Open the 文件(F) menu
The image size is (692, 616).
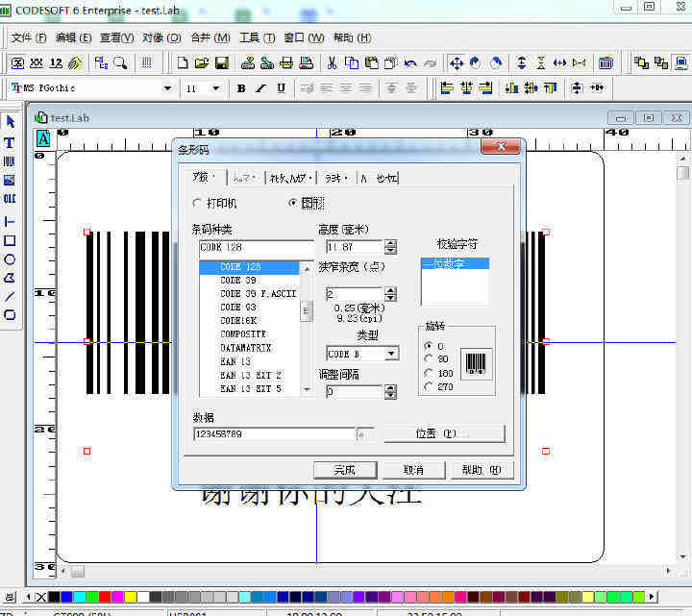coord(29,37)
